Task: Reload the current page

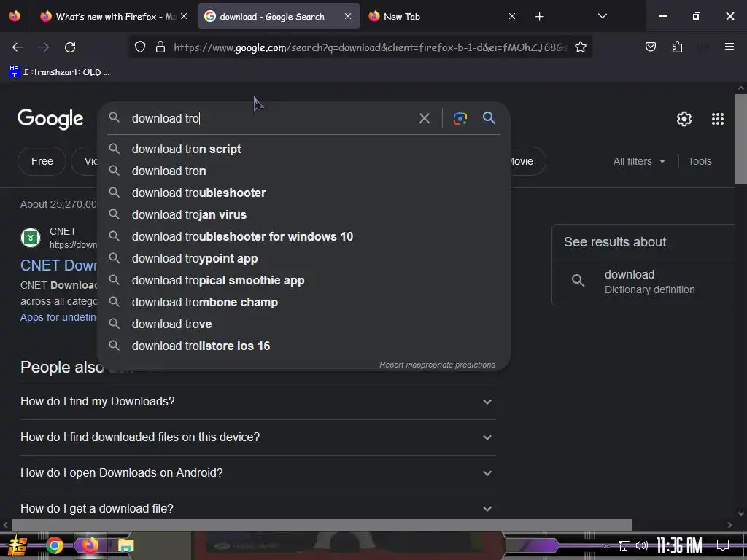Action: [x=70, y=47]
